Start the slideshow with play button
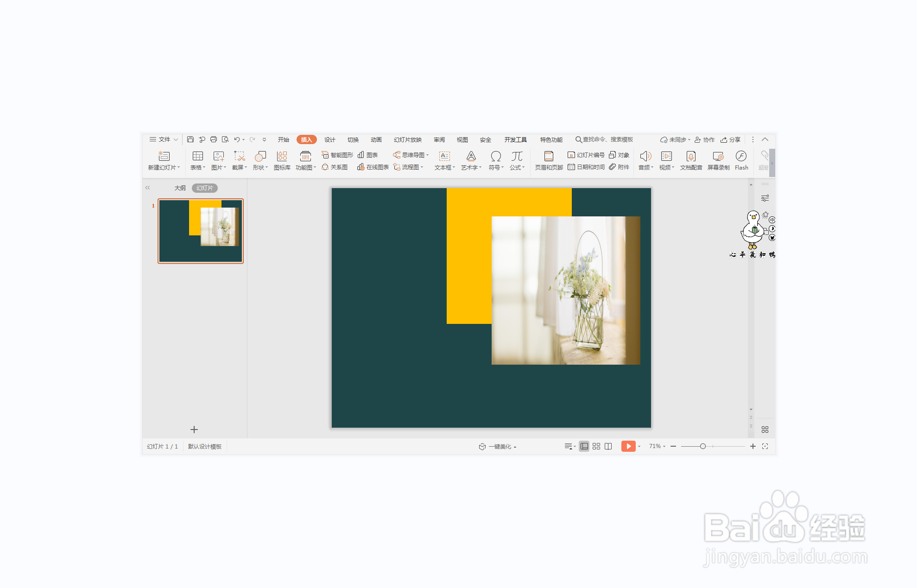 pyautogui.click(x=628, y=446)
